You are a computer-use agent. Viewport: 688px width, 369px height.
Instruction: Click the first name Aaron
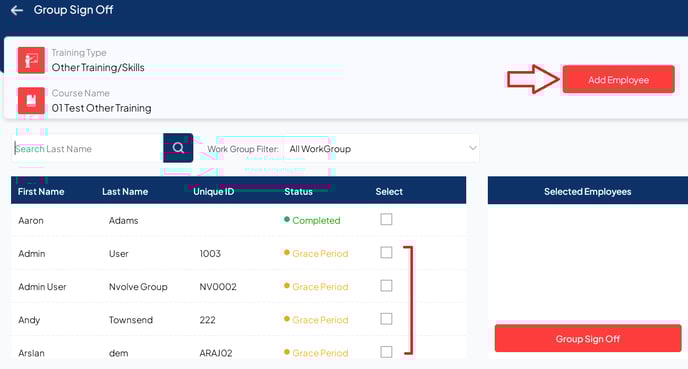[31, 220]
